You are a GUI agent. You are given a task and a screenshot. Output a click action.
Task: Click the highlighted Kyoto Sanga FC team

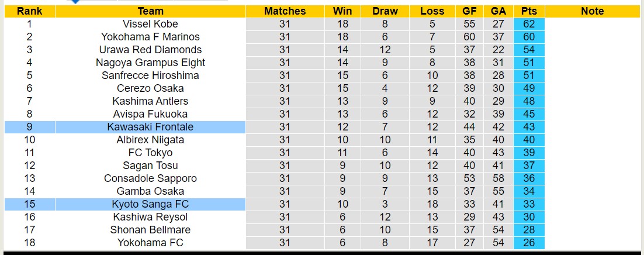coord(150,204)
